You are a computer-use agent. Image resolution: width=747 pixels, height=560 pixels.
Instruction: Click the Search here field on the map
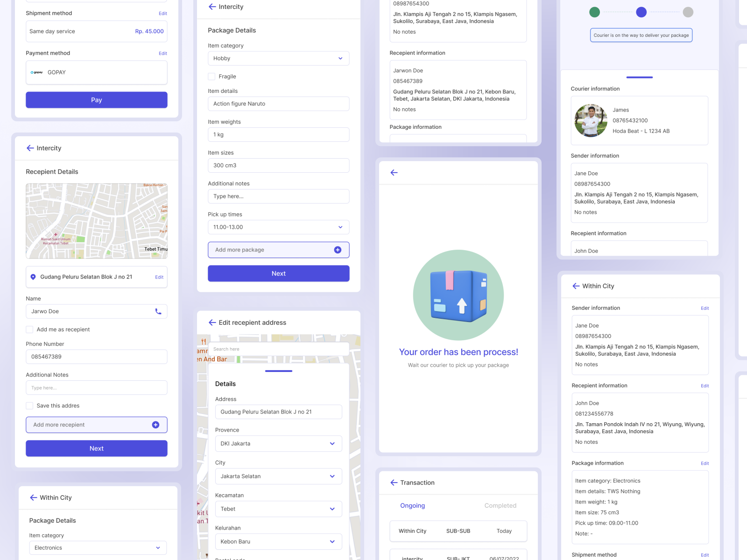278,349
